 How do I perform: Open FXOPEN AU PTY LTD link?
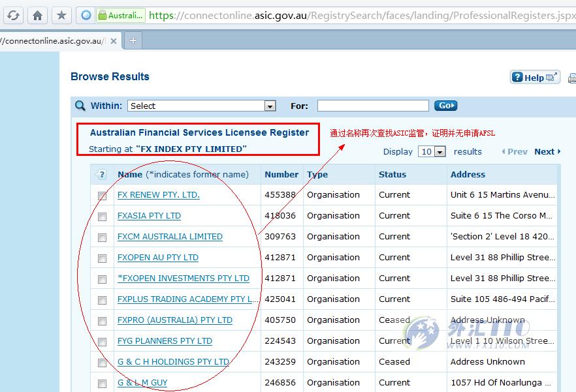click(158, 258)
